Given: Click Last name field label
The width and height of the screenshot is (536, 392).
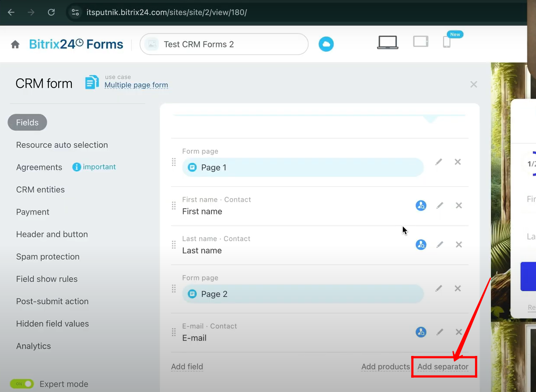Looking at the screenshot, I should point(202,251).
